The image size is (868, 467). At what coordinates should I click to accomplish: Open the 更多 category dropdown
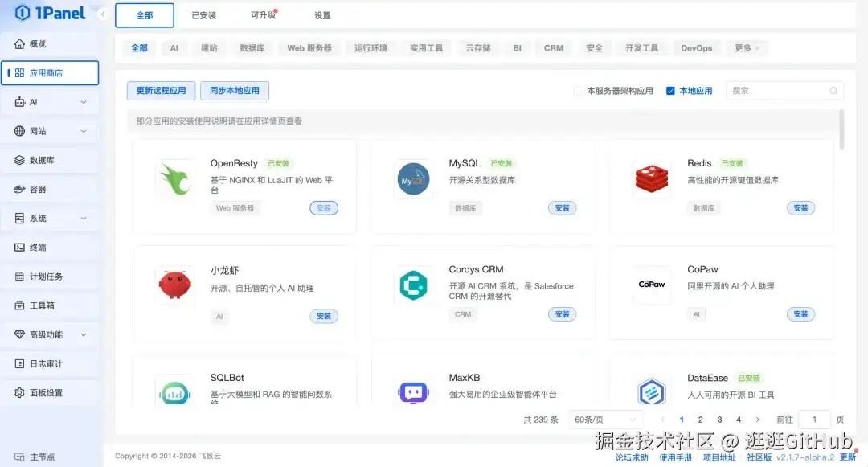click(747, 48)
